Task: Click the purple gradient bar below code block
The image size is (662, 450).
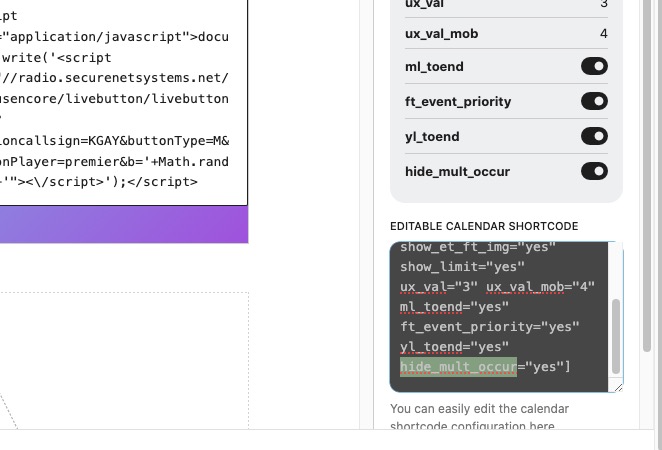Action: tap(124, 225)
